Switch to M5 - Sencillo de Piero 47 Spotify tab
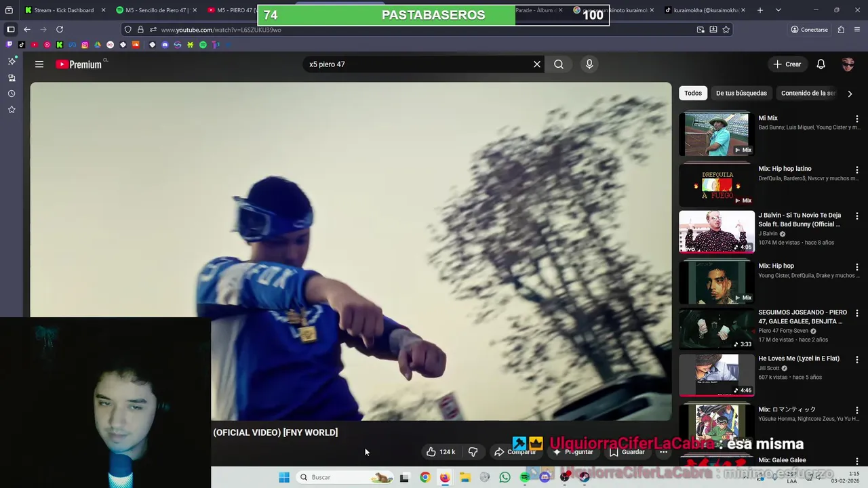This screenshot has height=488, width=868. (157, 10)
